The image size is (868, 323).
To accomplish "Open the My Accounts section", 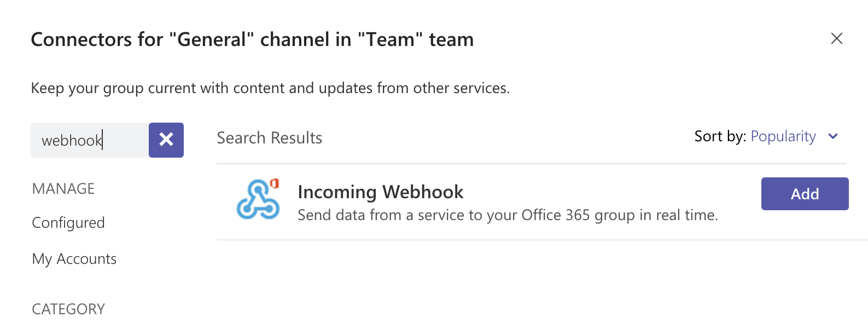I will pyautogui.click(x=74, y=259).
